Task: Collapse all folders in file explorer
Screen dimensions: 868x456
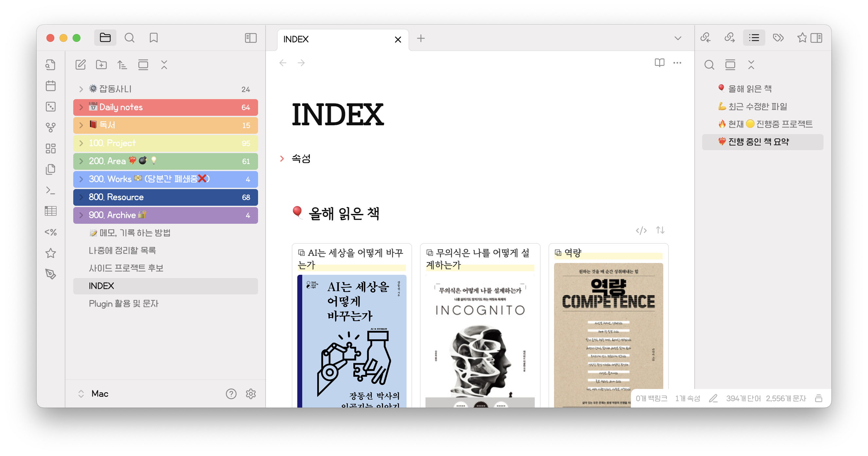Action: pyautogui.click(x=164, y=64)
